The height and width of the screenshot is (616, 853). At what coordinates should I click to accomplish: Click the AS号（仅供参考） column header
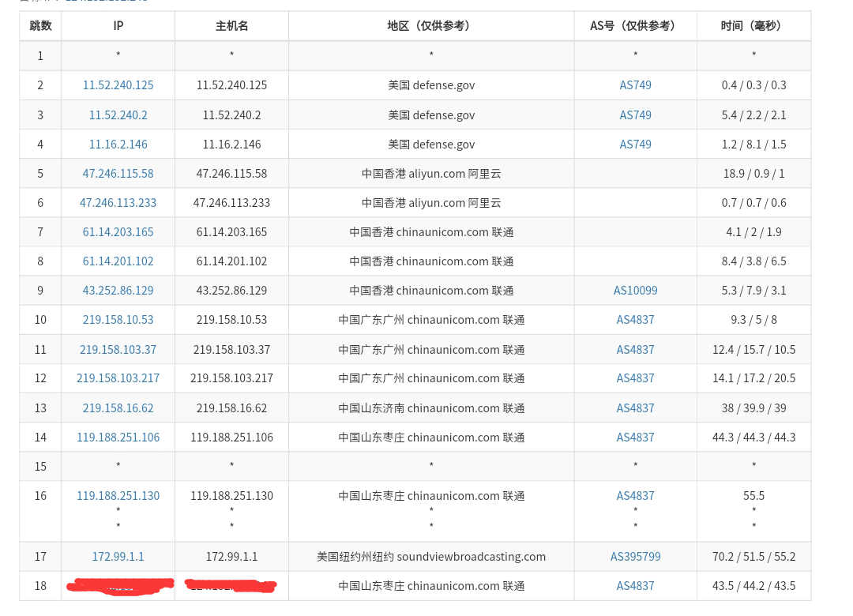(635, 26)
